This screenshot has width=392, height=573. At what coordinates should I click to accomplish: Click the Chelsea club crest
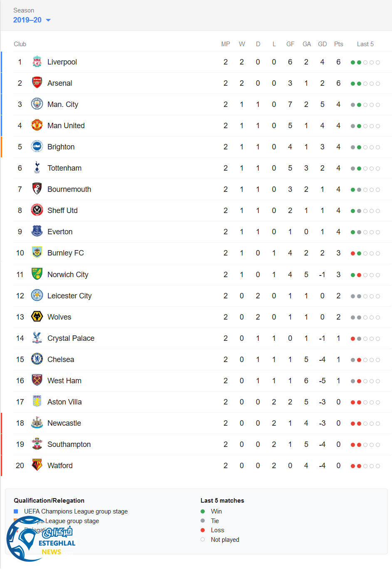(x=37, y=360)
